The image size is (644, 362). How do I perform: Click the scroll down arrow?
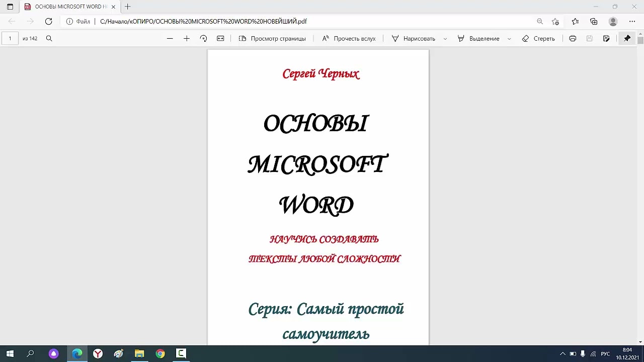640,342
